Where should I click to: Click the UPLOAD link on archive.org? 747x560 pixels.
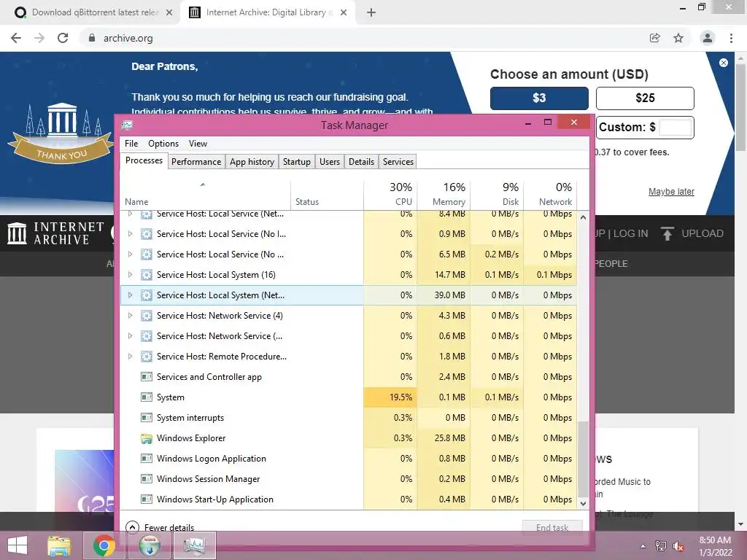pos(703,233)
